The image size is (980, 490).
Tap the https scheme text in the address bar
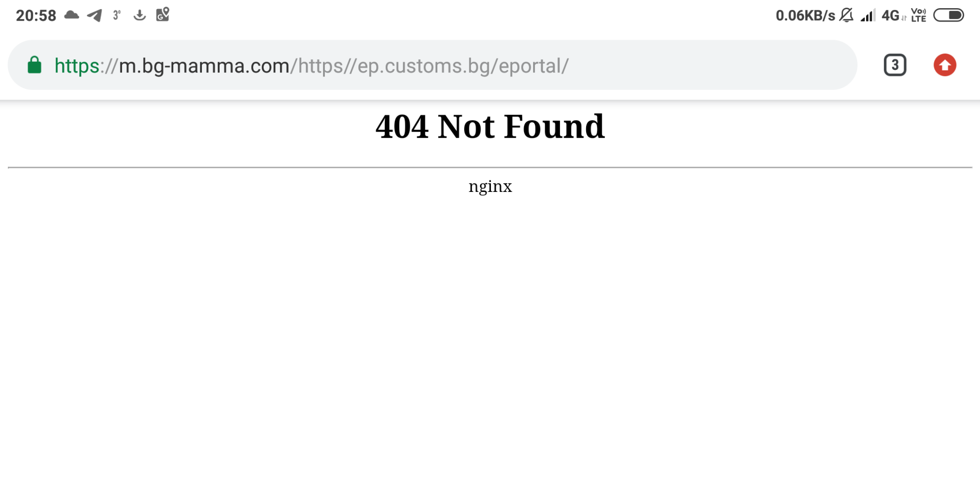click(x=77, y=66)
